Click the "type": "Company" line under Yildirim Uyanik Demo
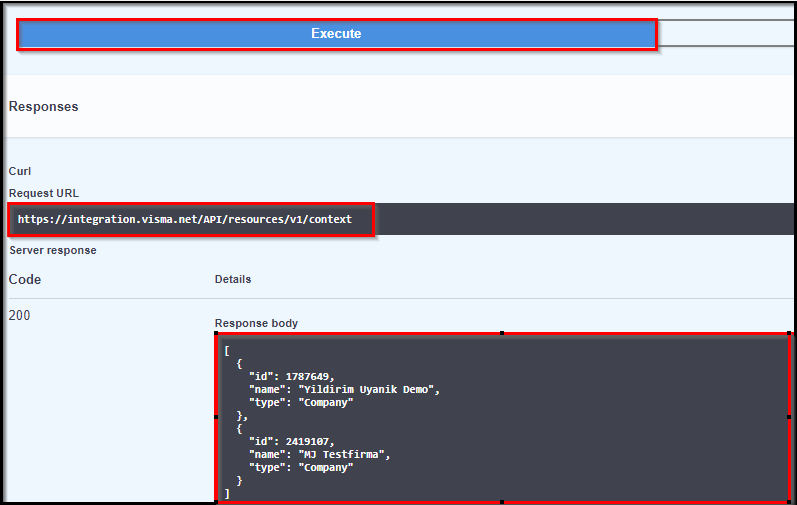The width and height of the screenshot is (797, 505). [x=301, y=403]
